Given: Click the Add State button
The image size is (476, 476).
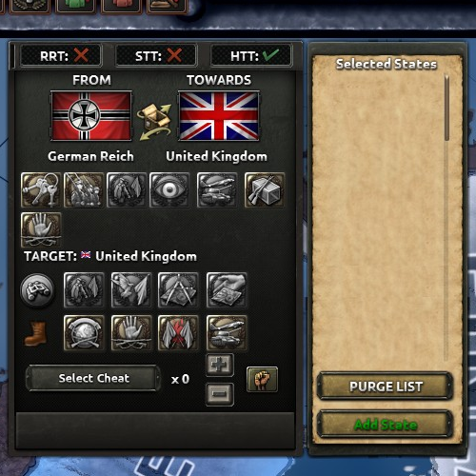Looking at the screenshot, I should (386, 425).
